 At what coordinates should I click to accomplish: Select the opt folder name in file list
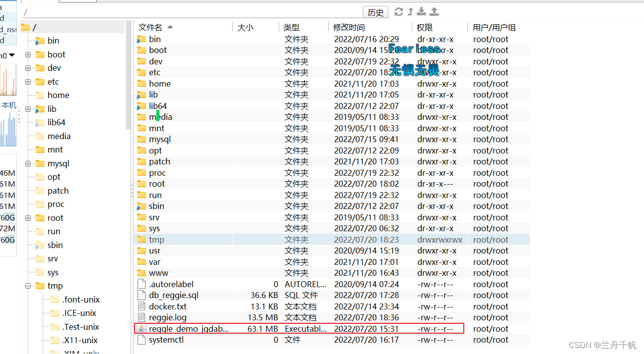coord(155,151)
